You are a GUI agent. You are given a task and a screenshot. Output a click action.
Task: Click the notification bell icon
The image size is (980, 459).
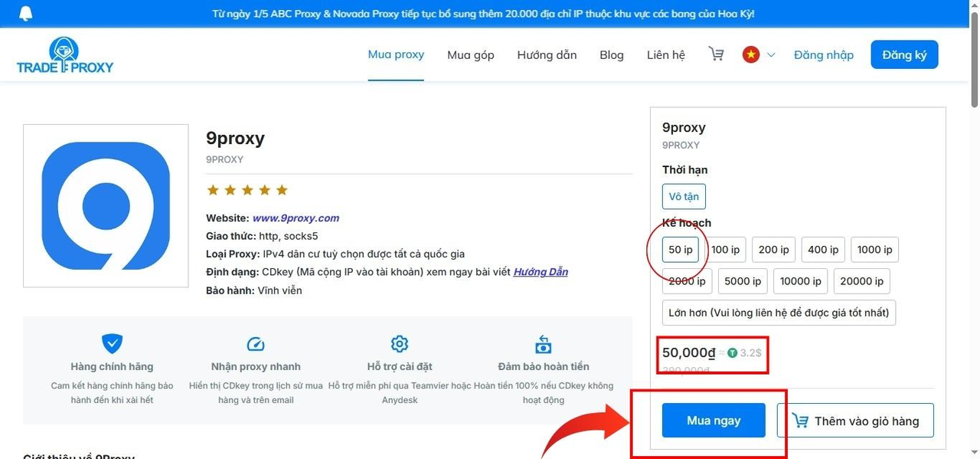[x=26, y=14]
